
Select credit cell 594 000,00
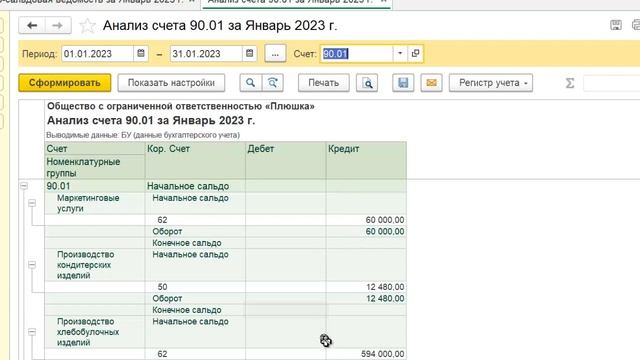pos(367,354)
